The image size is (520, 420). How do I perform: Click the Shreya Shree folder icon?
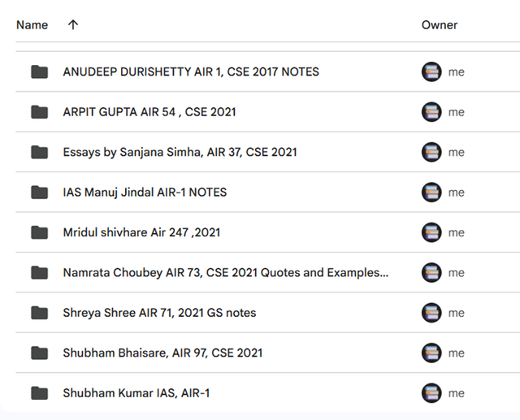(39, 313)
